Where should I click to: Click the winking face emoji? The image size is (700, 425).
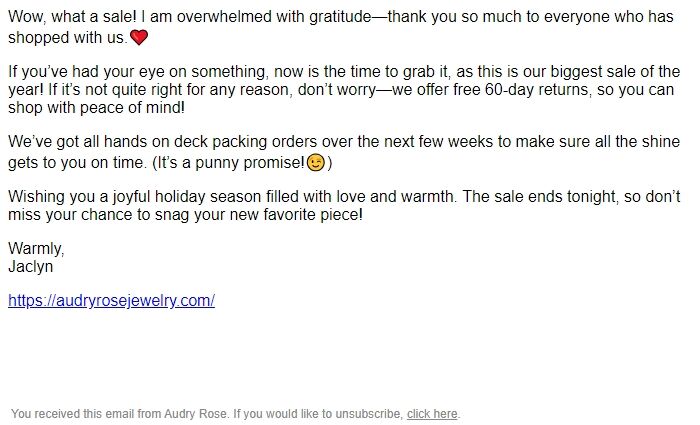pos(316,162)
